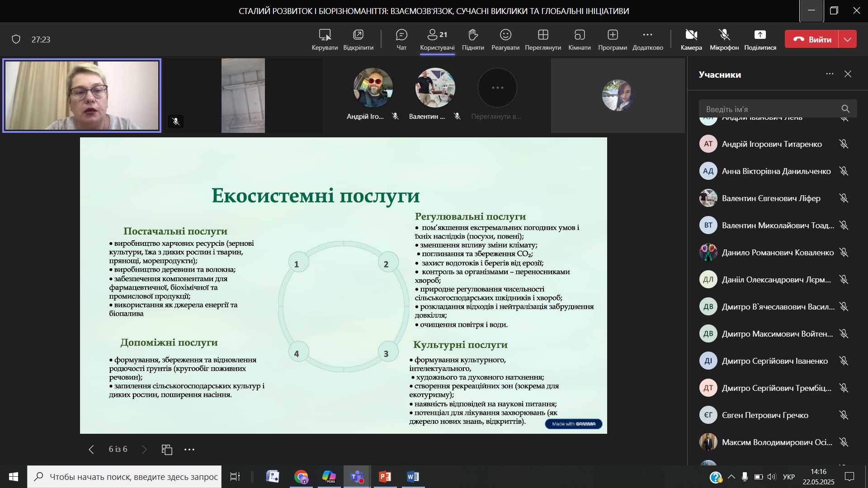The image size is (868, 488).
Task: Open the View layout menu
Action: coord(543,35)
